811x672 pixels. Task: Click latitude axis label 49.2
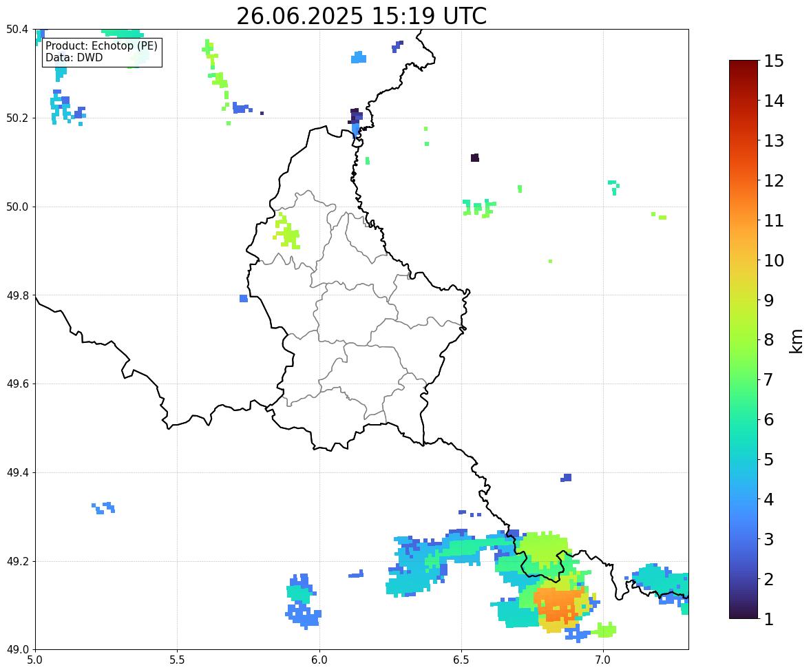coord(17,561)
